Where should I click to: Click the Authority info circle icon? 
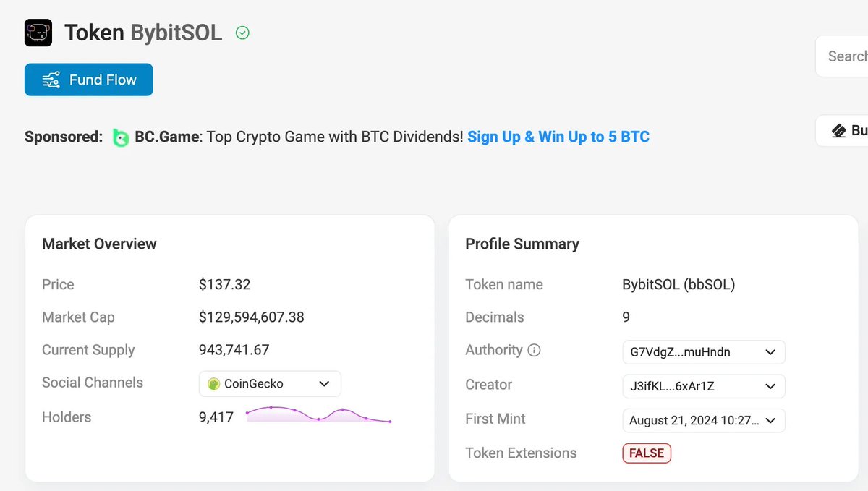(x=534, y=351)
